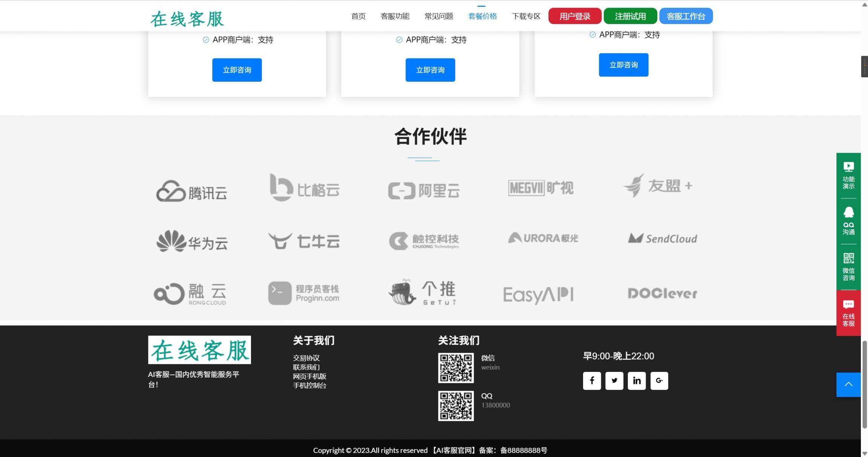Image resolution: width=868 pixels, height=457 pixels.
Task: Switch to the 下载专区 section
Action: 526,16
